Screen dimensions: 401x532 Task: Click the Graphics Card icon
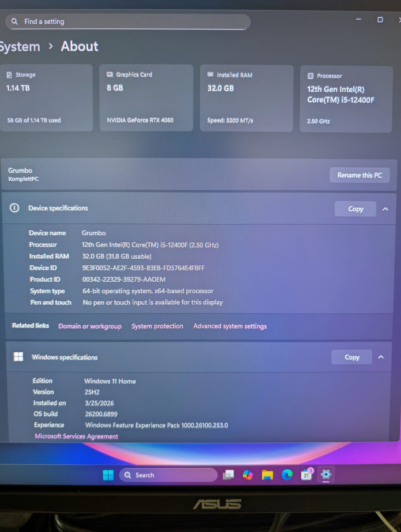110,74
